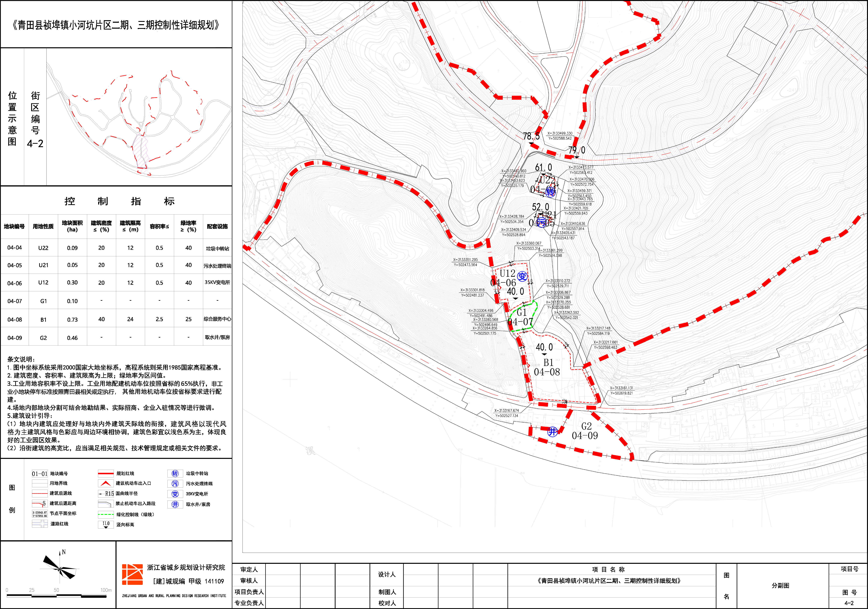
Task: Click the '24' height cell in row 04-08
Action: (x=130, y=319)
